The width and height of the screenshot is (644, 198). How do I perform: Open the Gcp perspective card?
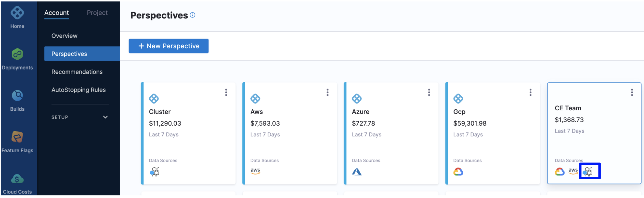492,133
